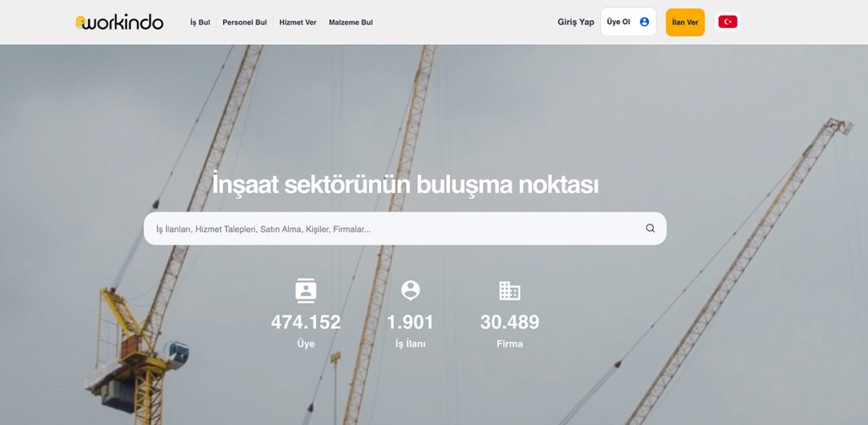
Task: Click the Üye label
Action: tap(305, 344)
